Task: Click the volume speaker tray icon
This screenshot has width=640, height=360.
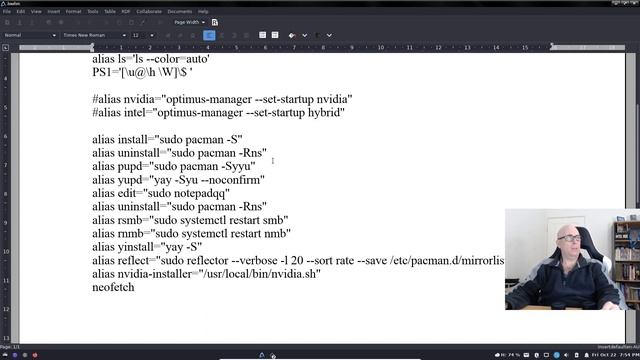Action: coord(566,355)
